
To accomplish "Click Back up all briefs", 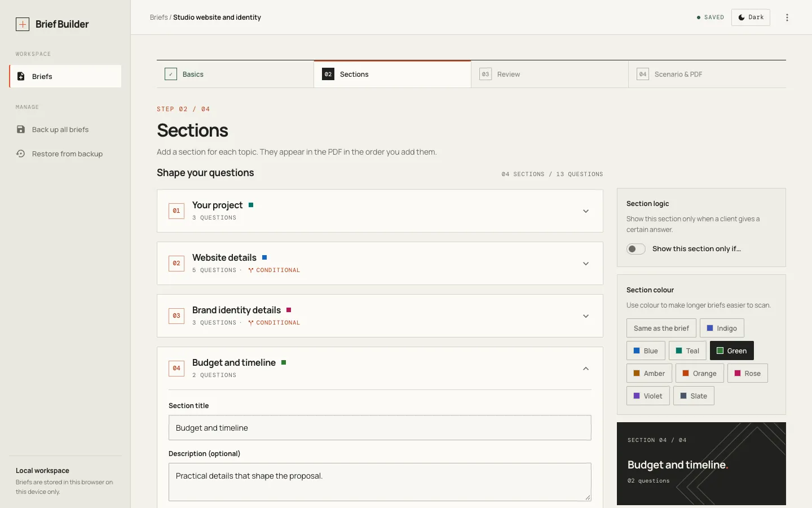I will point(65,129).
